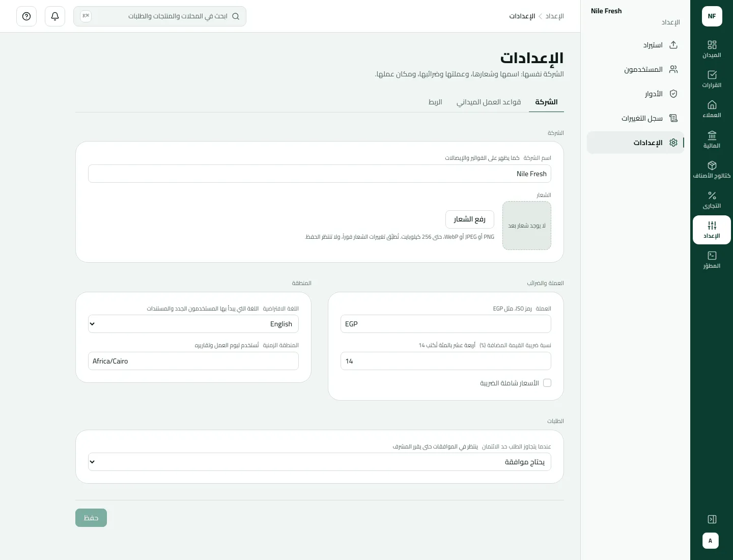Open سجل التغييرات change log
This screenshot has width=733, height=560.
(x=635, y=118)
